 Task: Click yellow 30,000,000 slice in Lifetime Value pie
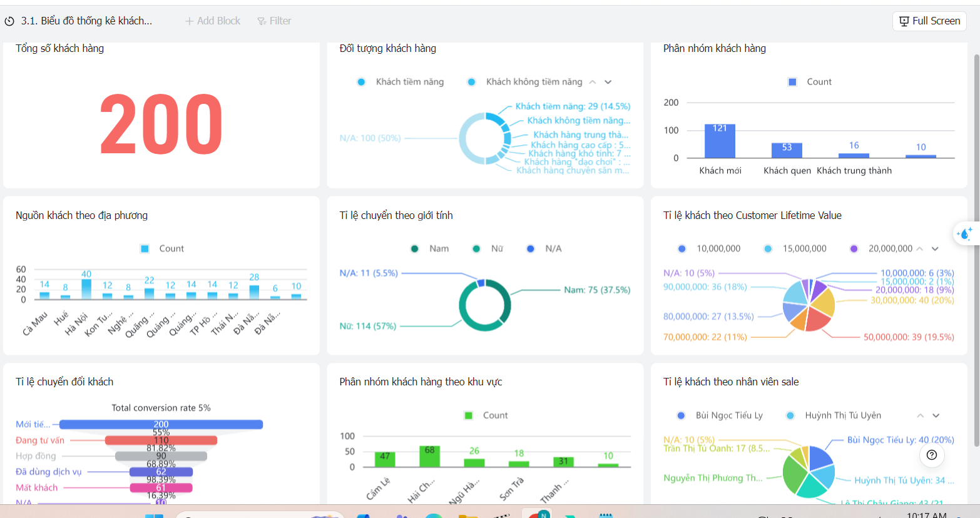[x=825, y=302]
